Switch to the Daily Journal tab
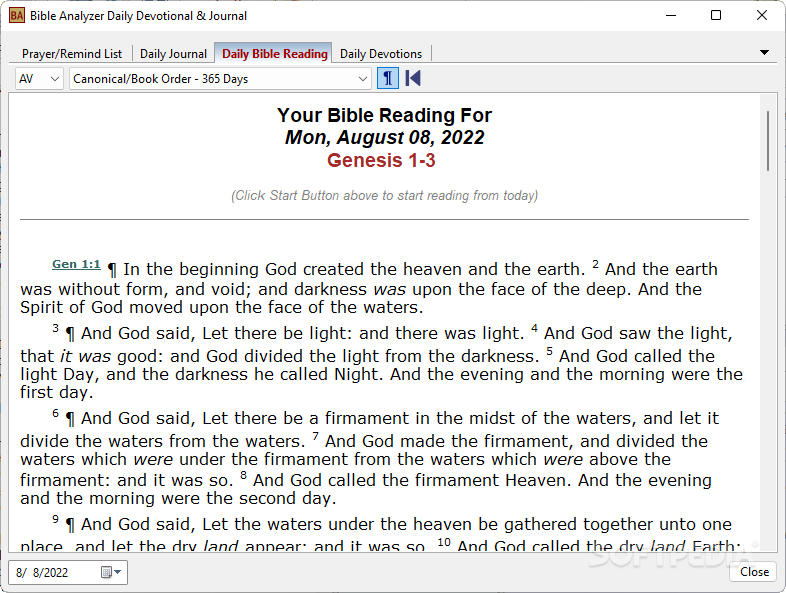The width and height of the screenshot is (786, 593). (x=173, y=54)
